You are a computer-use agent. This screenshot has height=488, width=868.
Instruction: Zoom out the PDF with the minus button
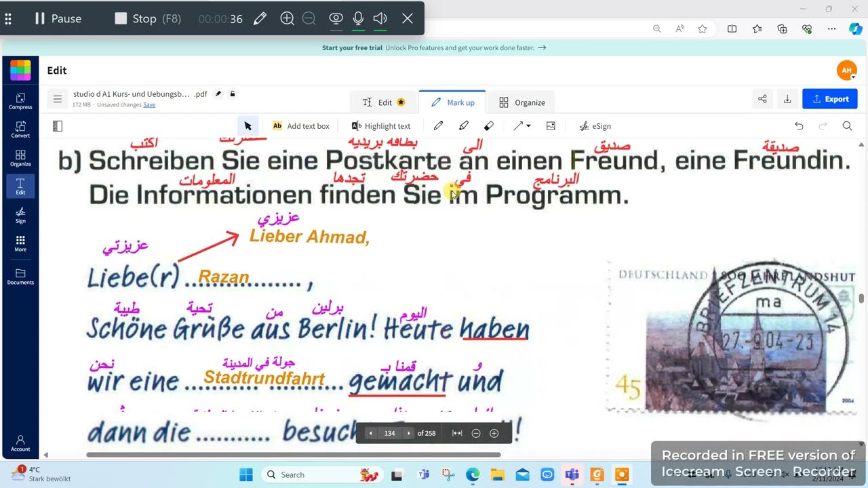(476, 433)
